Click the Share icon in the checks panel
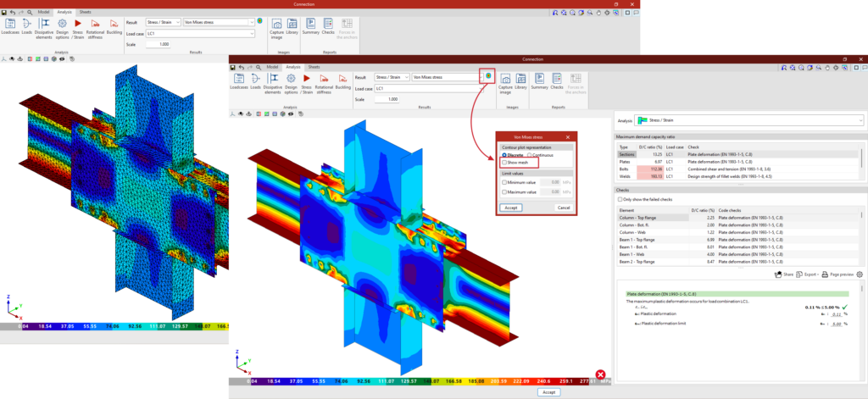This screenshot has width=868, height=399. pos(784,274)
